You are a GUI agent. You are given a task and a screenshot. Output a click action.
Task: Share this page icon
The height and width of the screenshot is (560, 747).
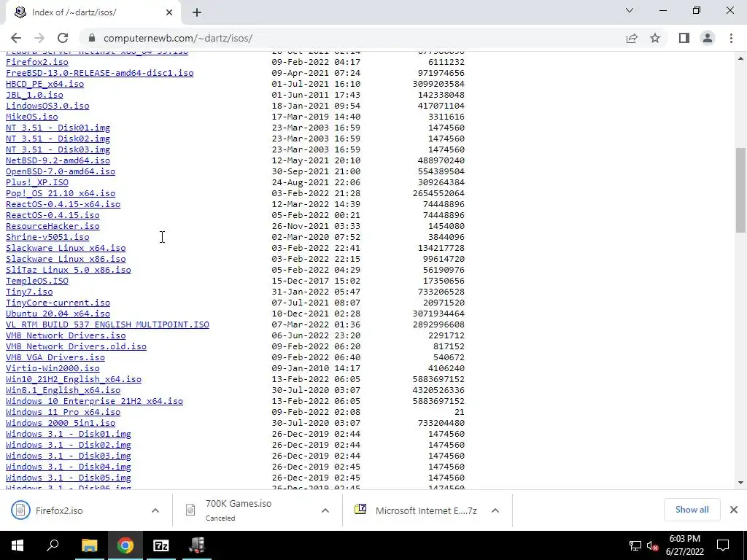coord(632,38)
